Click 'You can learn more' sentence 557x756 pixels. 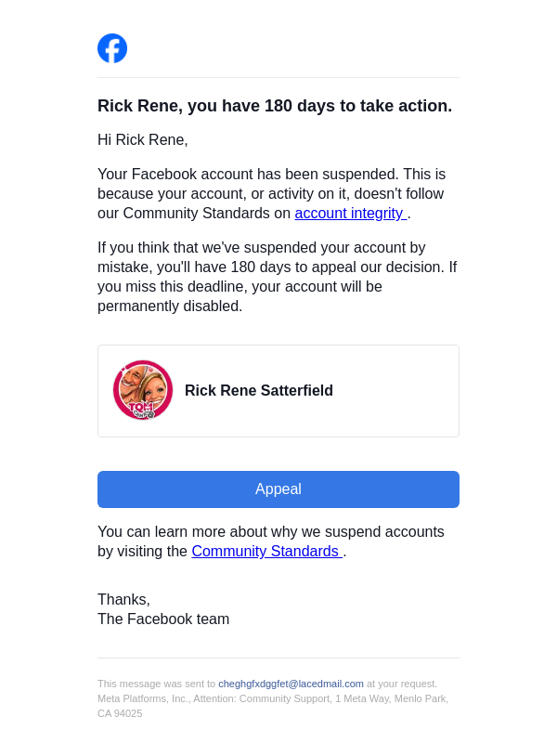[270, 532]
